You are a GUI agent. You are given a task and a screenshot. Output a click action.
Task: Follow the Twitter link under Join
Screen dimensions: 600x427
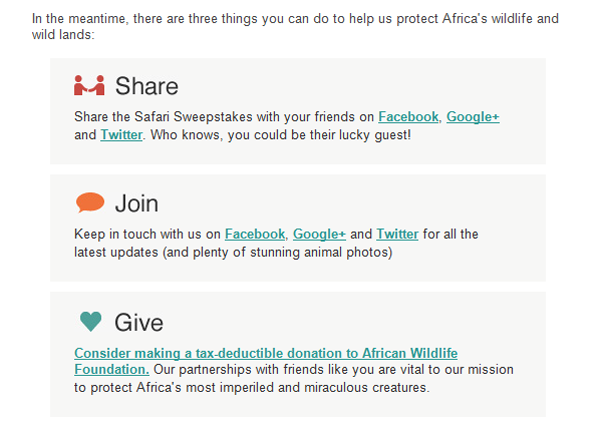coord(397,234)
